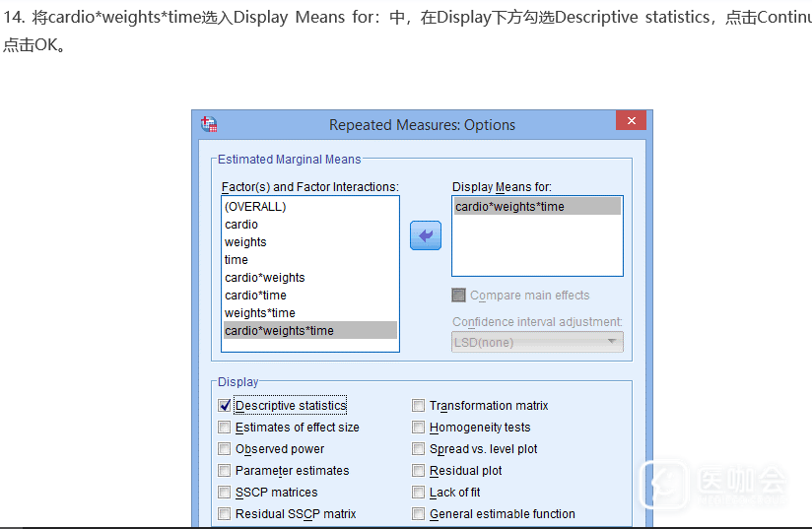Close the Repeated Measures Options dialog
812x529 pixels.
[631, 121]
